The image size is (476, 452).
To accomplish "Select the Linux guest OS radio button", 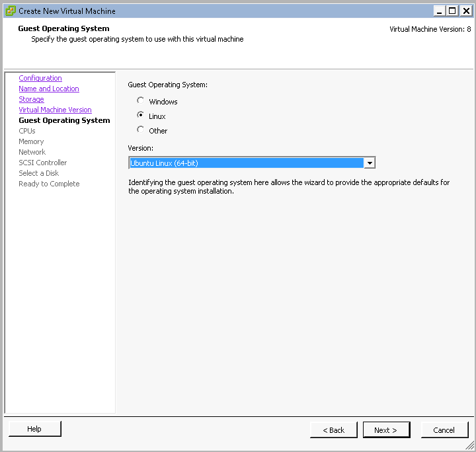I will [x=140, y=115].
